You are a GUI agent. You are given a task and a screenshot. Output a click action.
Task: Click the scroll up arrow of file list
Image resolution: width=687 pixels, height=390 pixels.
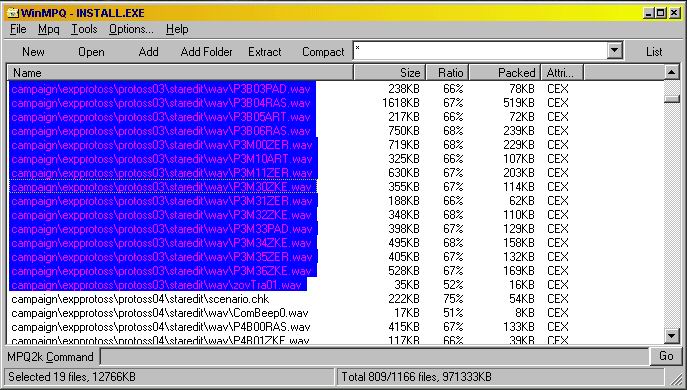click(672, 72)
